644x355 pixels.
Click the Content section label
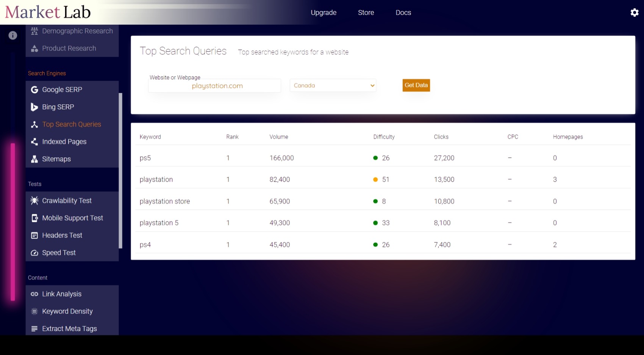click(38, 278)
